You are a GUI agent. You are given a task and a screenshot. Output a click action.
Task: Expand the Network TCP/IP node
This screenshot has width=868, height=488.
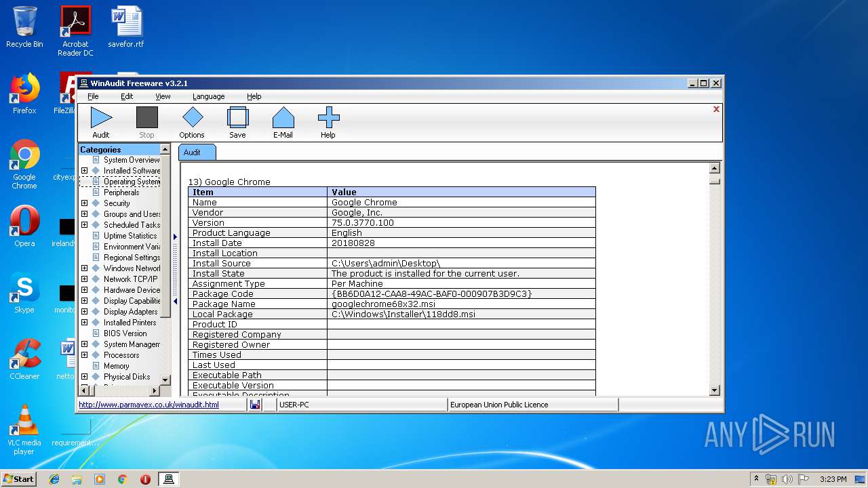pos(84,279)
